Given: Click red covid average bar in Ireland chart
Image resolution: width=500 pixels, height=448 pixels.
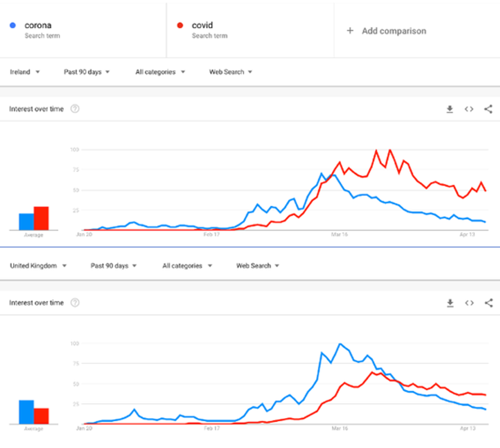Looking at the screenshot, I should coord(41,218).
